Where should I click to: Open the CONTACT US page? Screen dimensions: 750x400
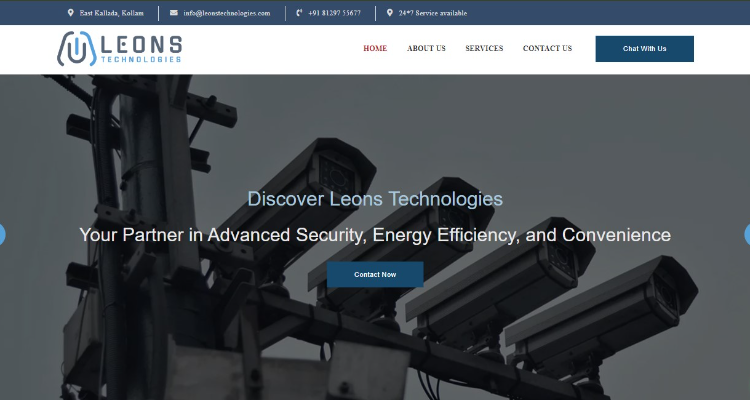tap(547, 48)
